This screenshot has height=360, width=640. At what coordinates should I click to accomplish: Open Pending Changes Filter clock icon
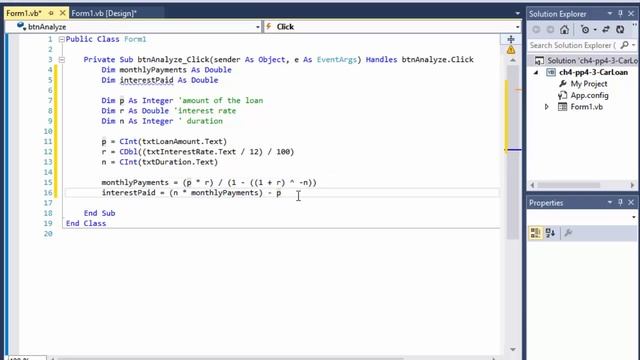[x=585, y=29]
